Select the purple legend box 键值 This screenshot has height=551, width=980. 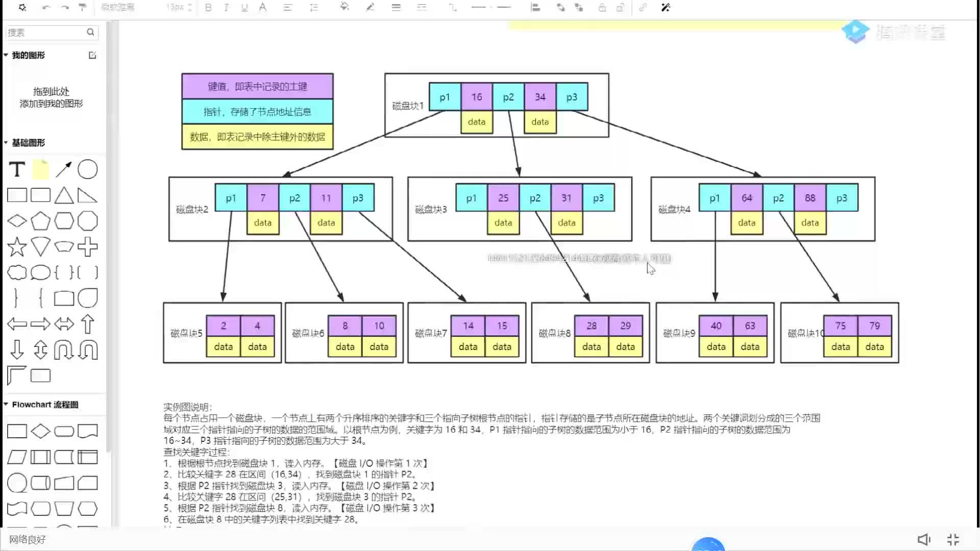click(257, 86)
